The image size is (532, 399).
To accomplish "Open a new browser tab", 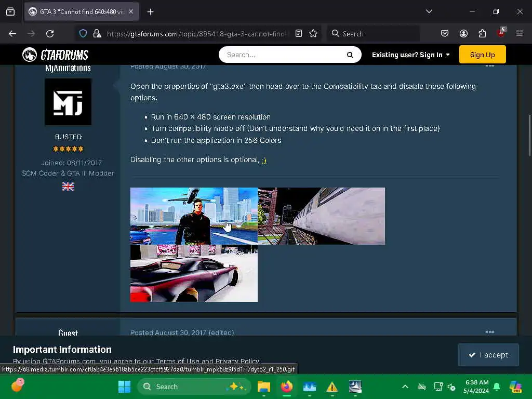I will click(150, 12).
